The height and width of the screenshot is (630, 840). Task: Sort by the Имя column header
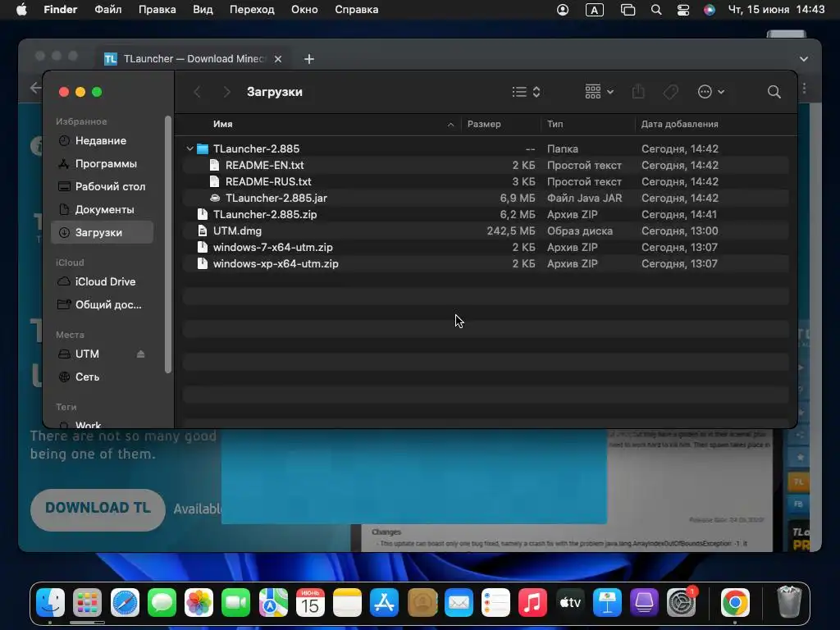223,124
